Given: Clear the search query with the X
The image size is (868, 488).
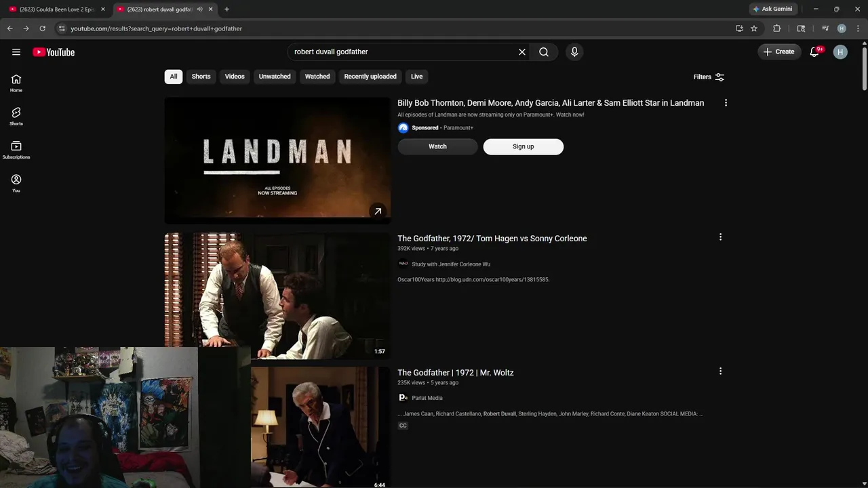Looking at the screenshot, I should pyautogui.click(x=522, y=52).
